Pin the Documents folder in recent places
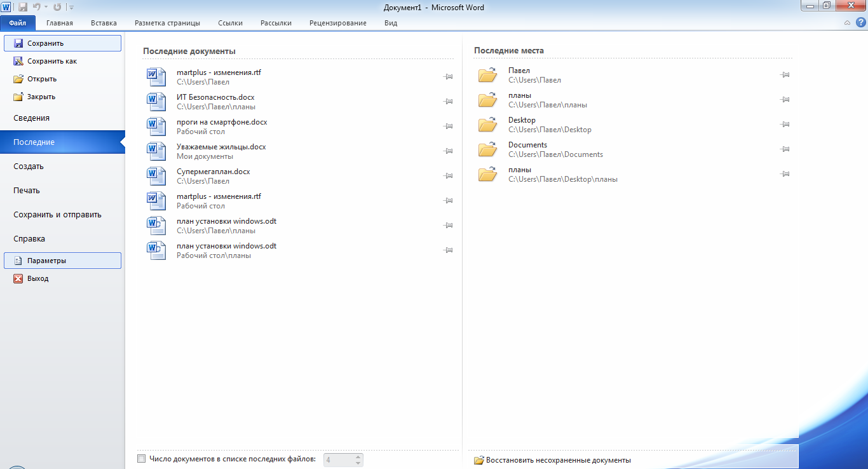Screen dimensions: 868x469 [785, 149]
